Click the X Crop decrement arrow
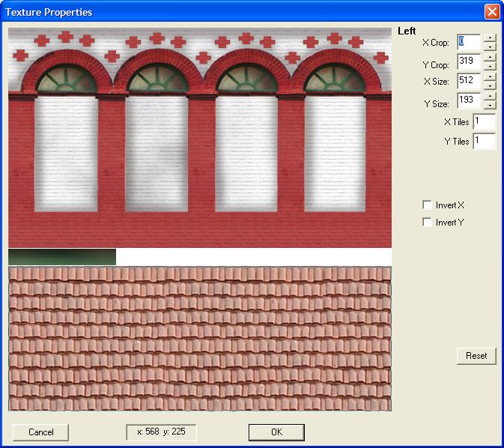504x448 pixels. coord(489,46)
